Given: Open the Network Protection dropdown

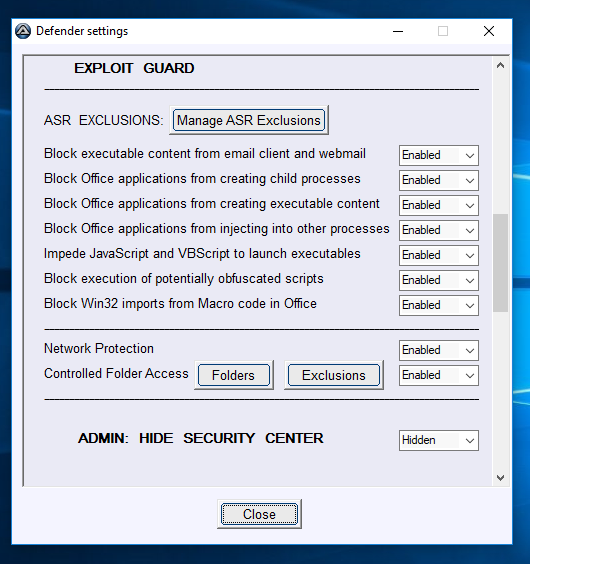Looking at the screenshot, I should coord(439,350).
